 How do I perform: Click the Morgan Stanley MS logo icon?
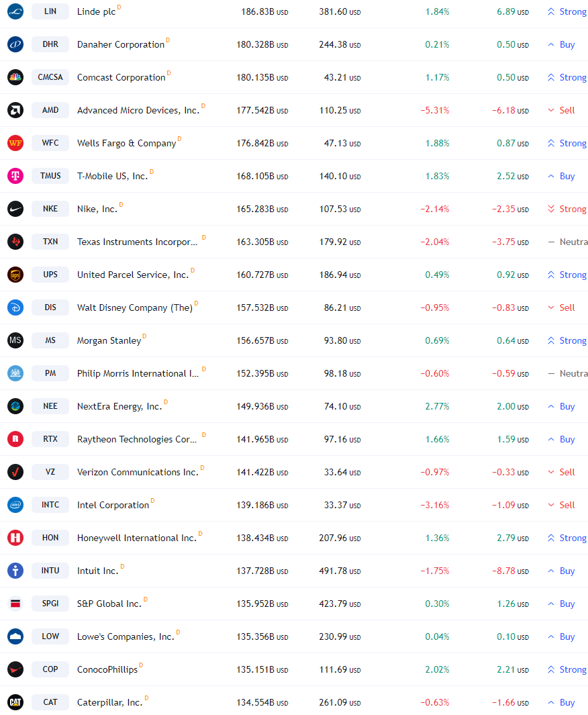(x=15, y=340)
